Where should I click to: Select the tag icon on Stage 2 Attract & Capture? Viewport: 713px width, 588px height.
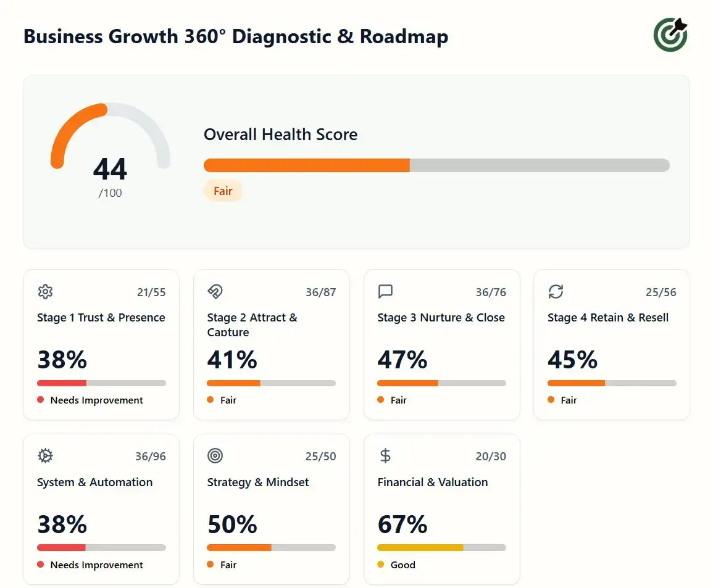point(215,292)
